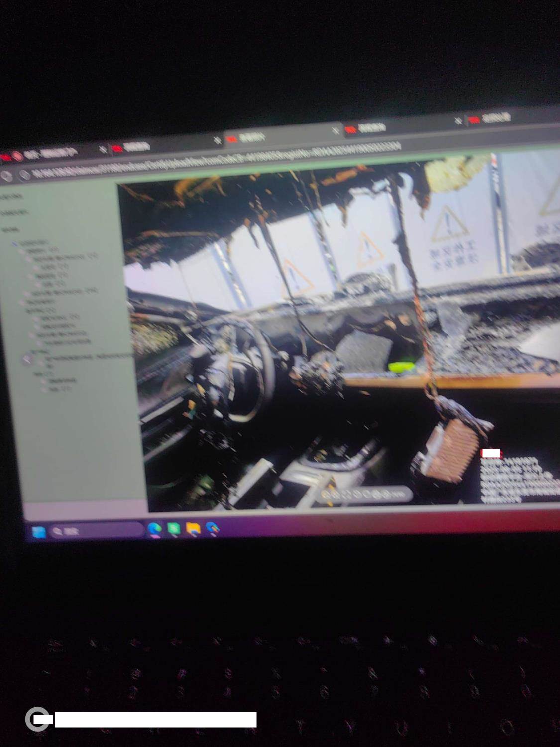Close the currently active browser tab
Screen dimensions: 560x747
click(x=336, y=131)
